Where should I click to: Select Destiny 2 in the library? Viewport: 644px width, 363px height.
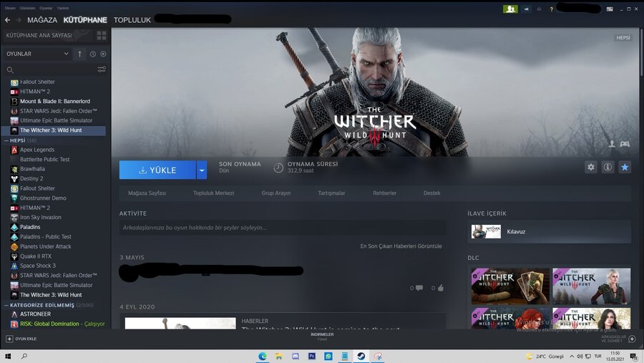(31, 178)
